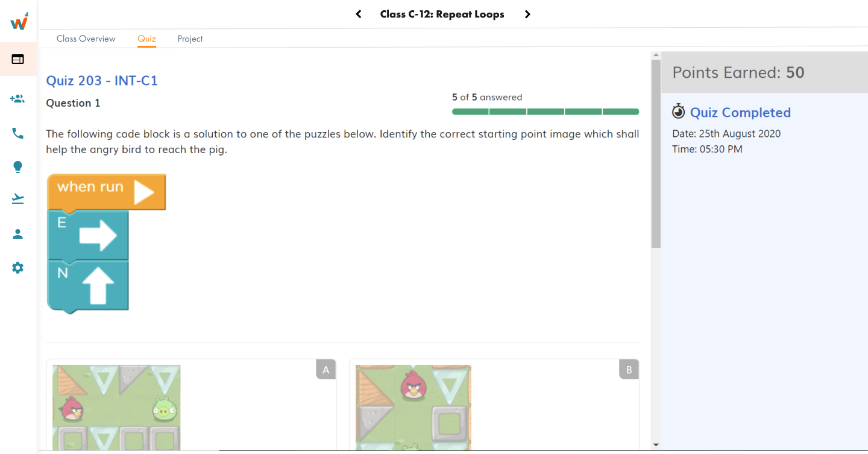This screenshot has height=454, width=868.
Task: Click the Time: 05:30 PM text
Action: [707, 149]
